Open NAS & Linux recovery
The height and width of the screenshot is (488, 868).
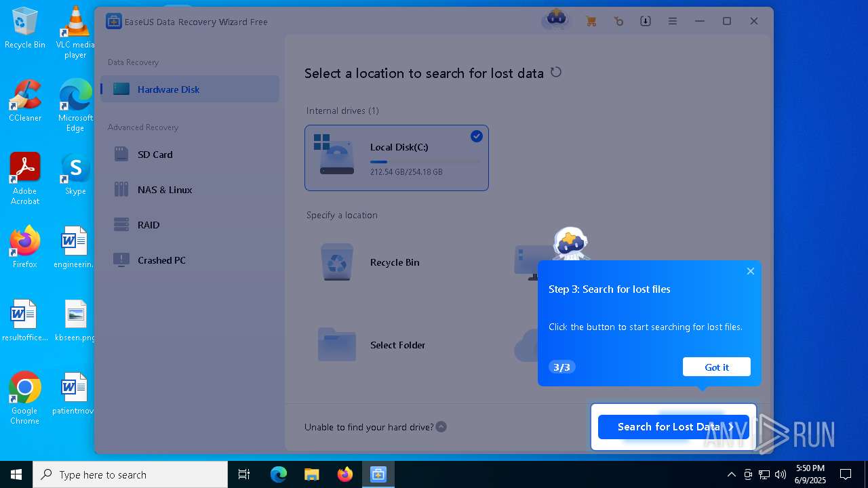pyautogui.click(x=190, y=190)
